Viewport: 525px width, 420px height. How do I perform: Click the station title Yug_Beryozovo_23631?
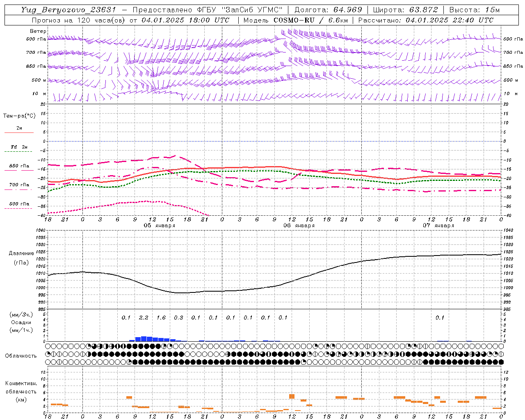pos(69,10)
